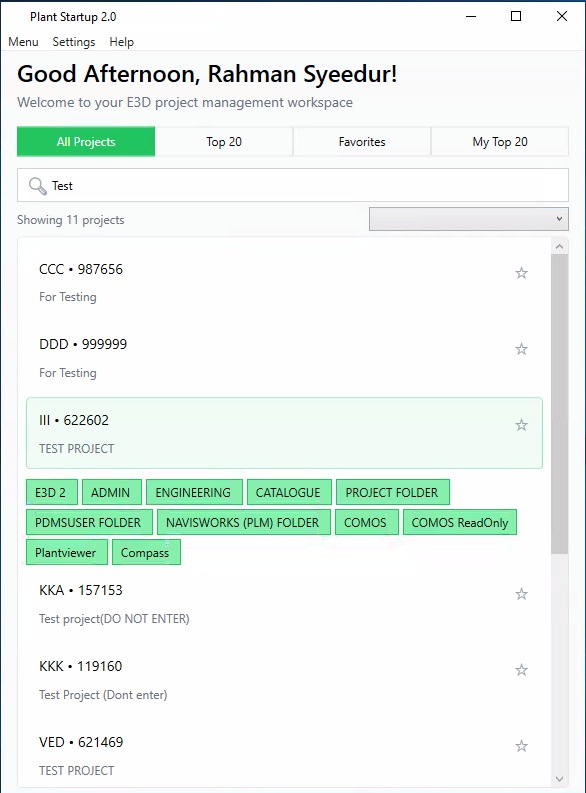Image resolution: width=586 pixels, height=793 pixels.
Task: Launch the E3D 2 module
Action: 52,492
